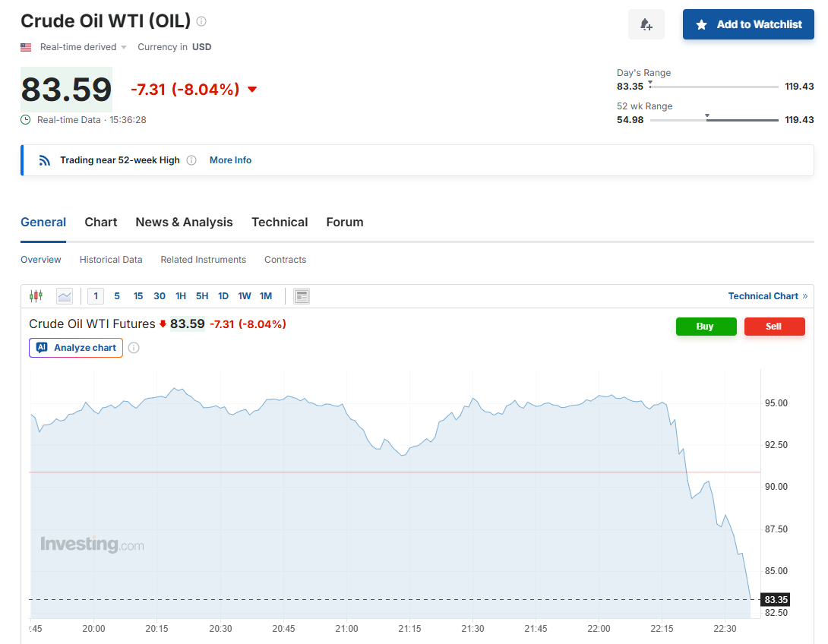The image size is (828, 644).
Task: Click the 52 wk Range low value 54.98
Action: [630, 120]
